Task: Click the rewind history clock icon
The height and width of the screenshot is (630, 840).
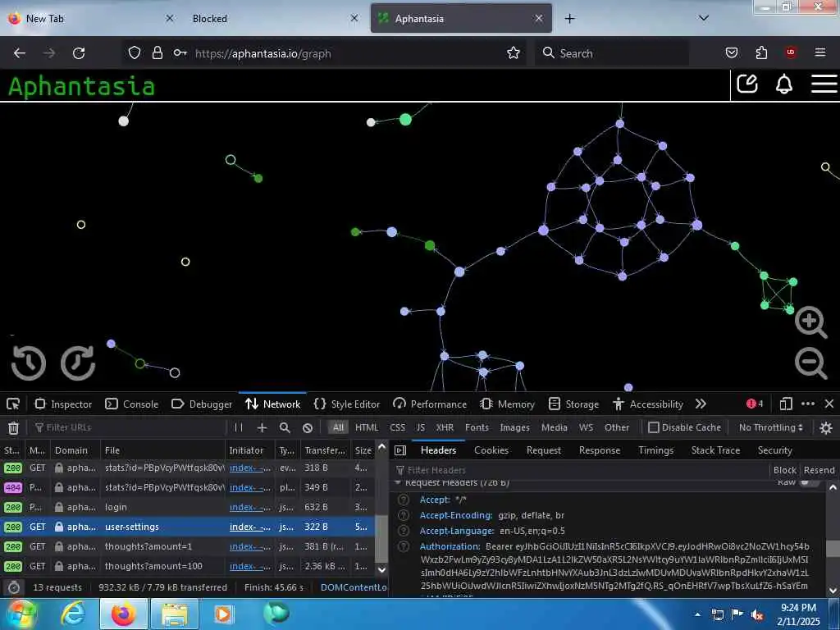Action: (x=29, y=363)
